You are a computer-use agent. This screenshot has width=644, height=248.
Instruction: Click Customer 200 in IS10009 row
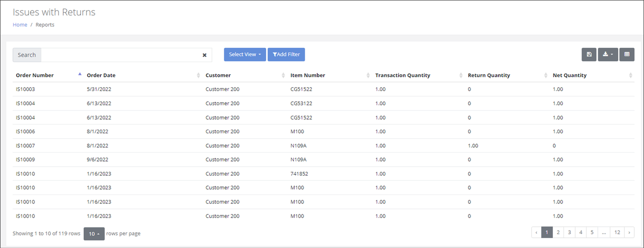click(x=223, y=160)
